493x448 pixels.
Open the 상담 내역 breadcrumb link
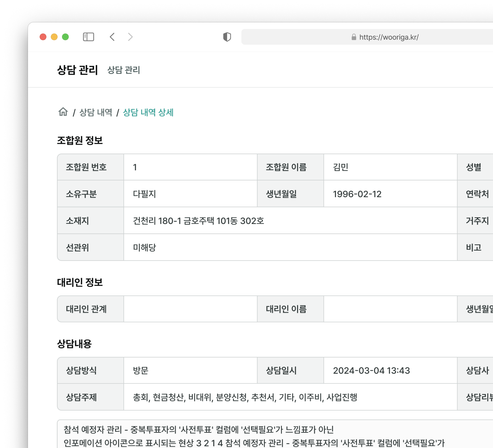[x=96, y=112]
